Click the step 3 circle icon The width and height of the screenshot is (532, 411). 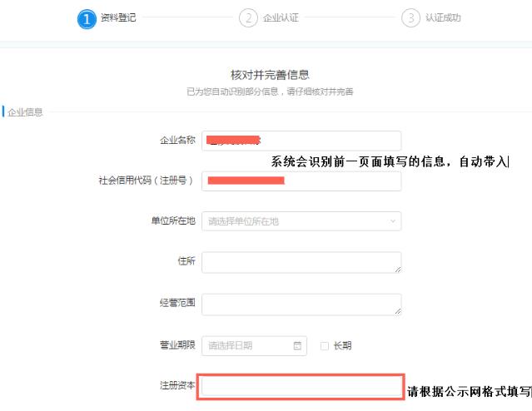click(x=410, y=18)
